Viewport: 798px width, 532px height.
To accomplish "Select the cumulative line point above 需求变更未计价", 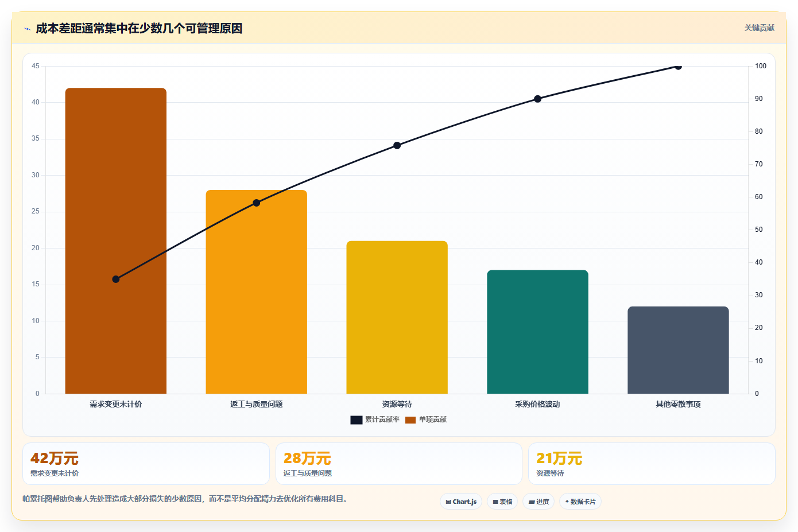I will [116, 279].
